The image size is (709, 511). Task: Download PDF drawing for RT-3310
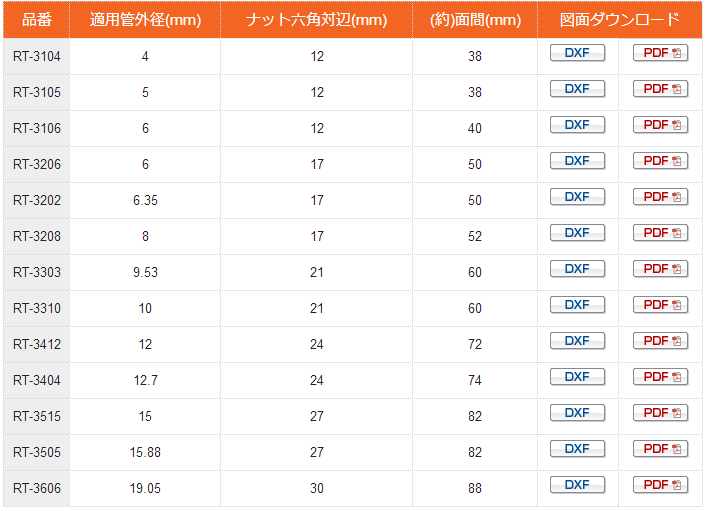[x=661, y=305]
